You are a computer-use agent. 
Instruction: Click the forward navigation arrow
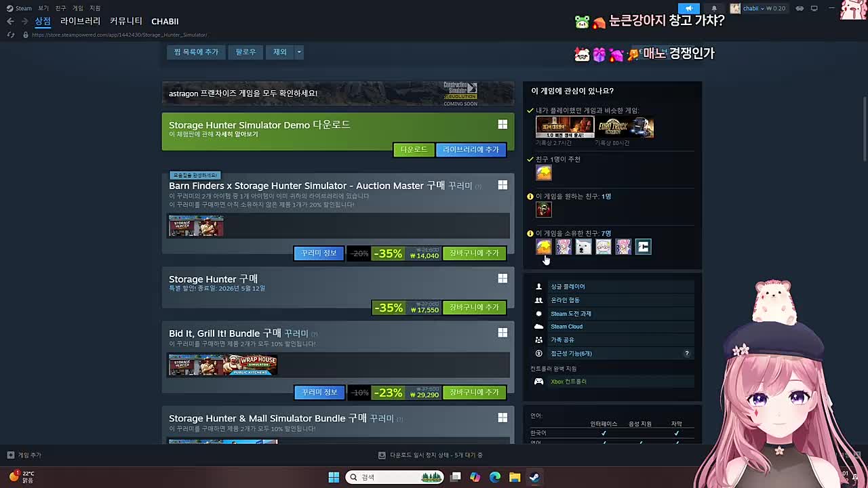24,22
